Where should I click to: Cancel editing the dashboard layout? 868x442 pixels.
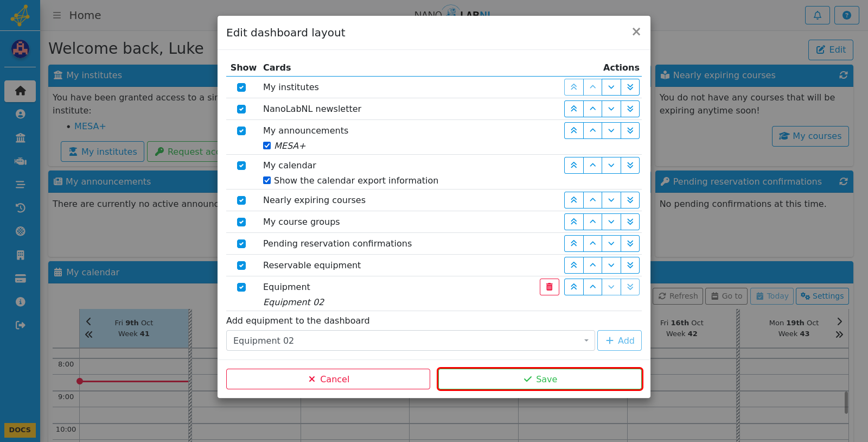[328, 379]
